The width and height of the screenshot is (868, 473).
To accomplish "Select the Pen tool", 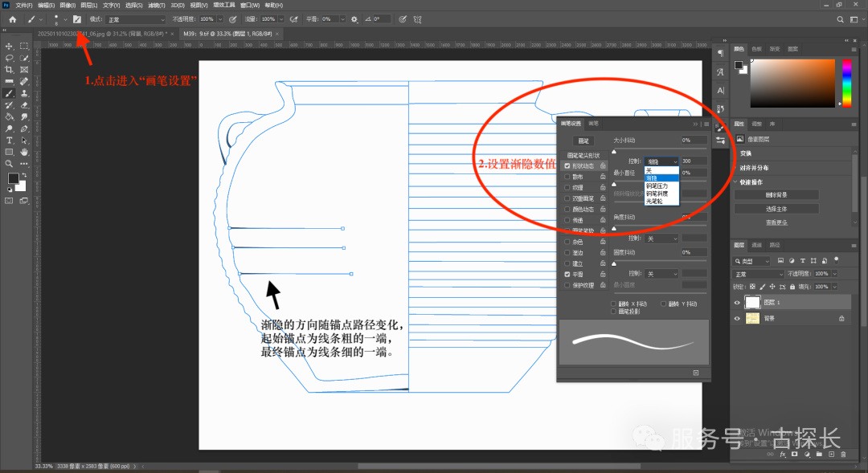I will tap(24, 128).
